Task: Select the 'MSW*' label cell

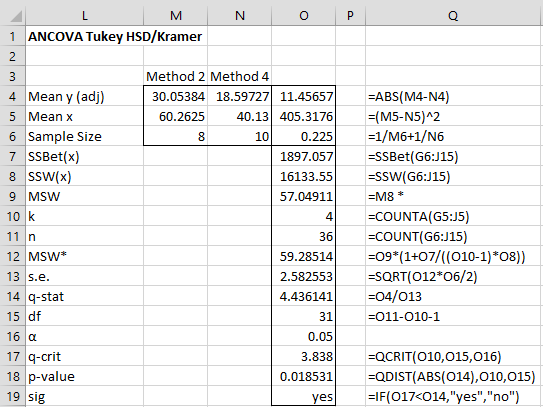Action: tap(84, 256)
